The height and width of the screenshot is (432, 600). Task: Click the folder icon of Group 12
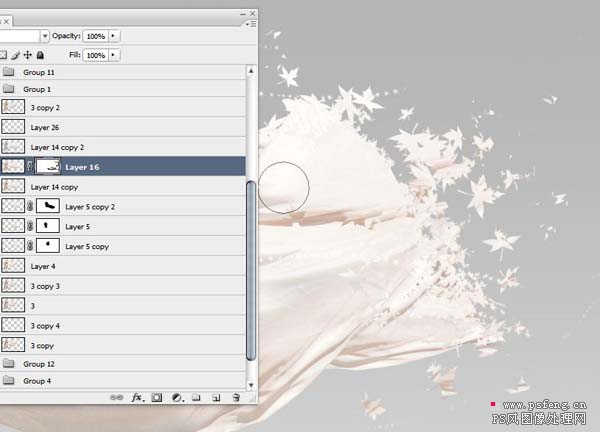tap(8, 364)
